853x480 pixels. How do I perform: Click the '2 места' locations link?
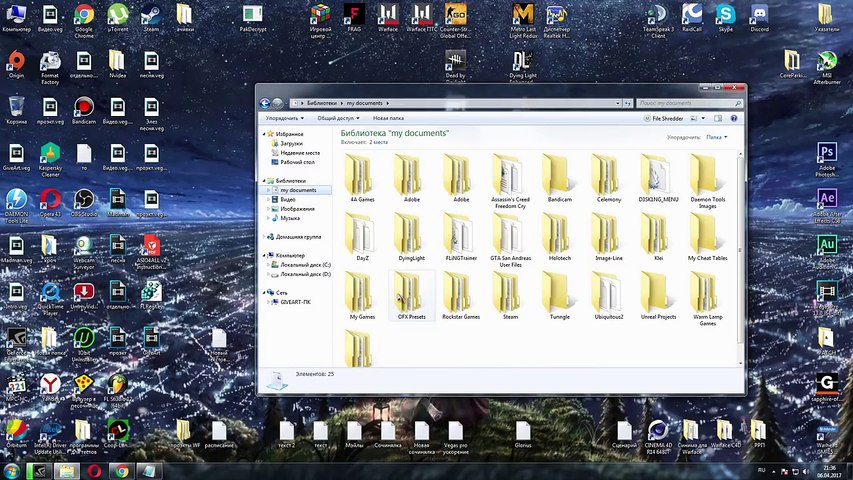(378, 142)
